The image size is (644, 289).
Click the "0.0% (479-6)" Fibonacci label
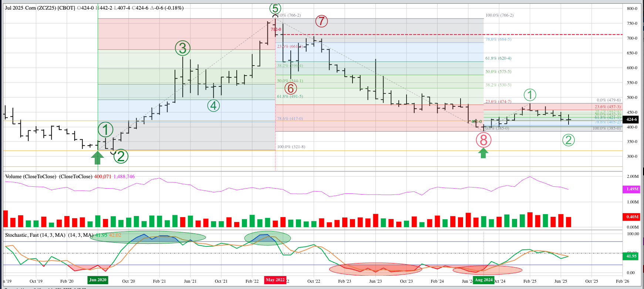coord(608,100)
